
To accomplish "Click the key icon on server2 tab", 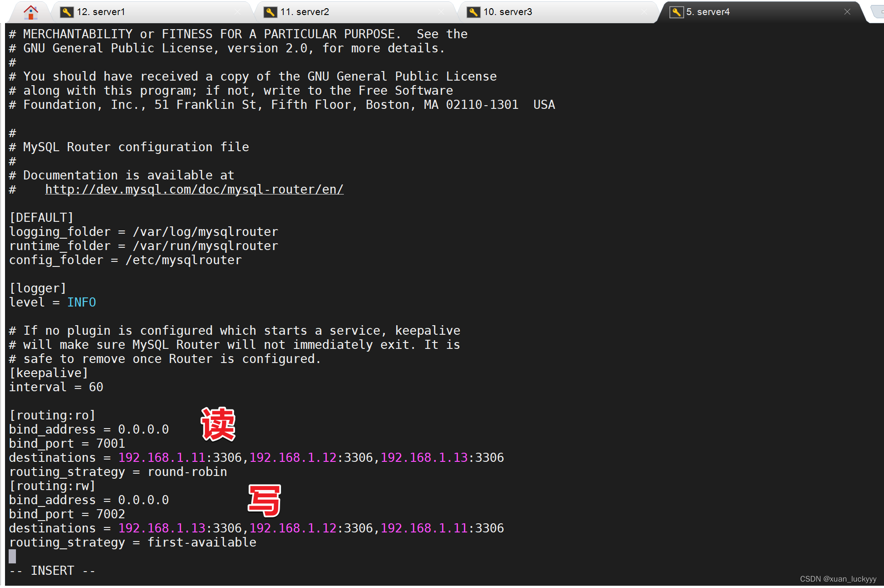I will [271, 12].
